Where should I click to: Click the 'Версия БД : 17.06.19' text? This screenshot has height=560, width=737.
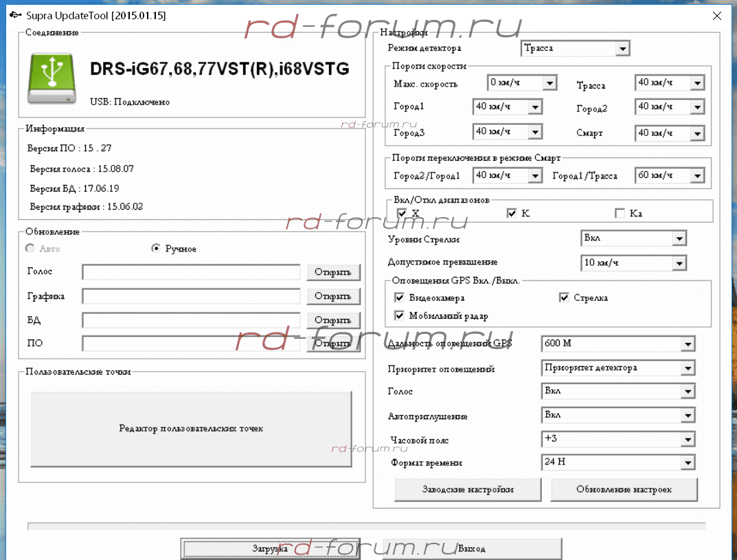(74, 188)
